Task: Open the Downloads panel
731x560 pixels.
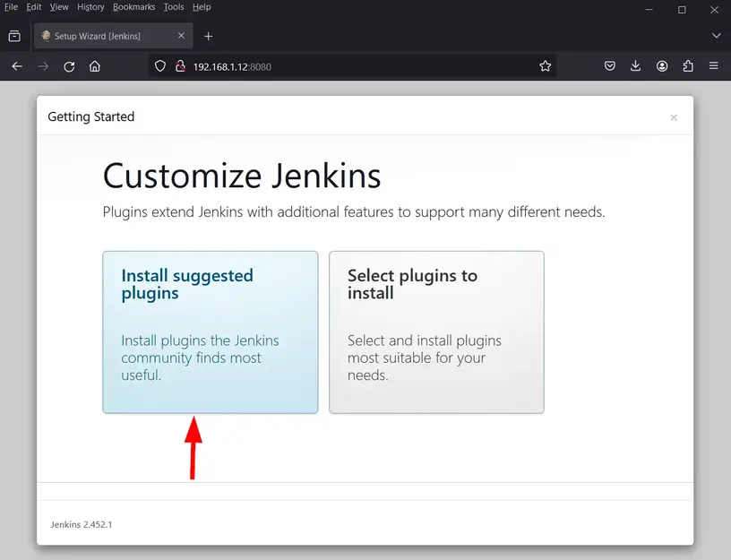Action: pyautogui.click(x=635, y=66)
